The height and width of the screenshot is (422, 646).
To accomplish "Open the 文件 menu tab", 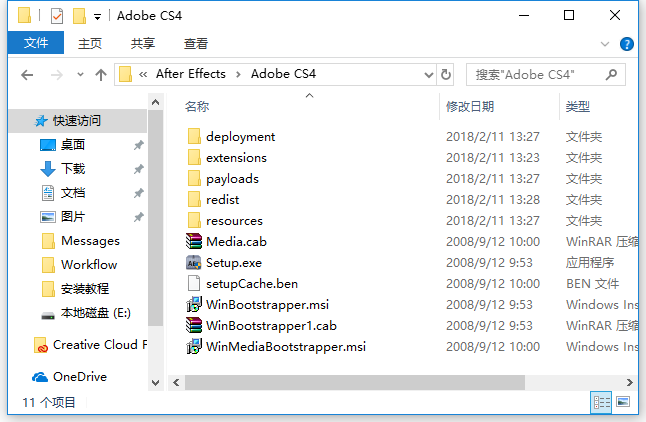I will (36, 42).
